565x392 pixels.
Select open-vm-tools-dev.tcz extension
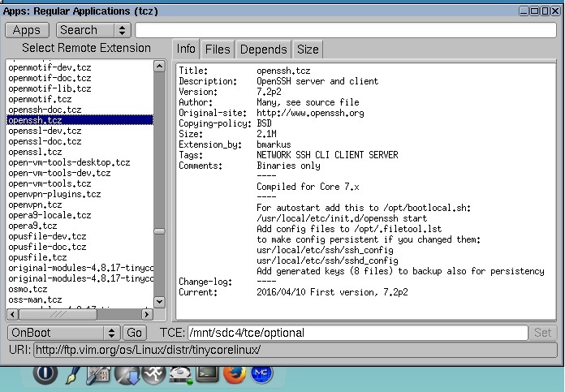[x=80, y=173]
